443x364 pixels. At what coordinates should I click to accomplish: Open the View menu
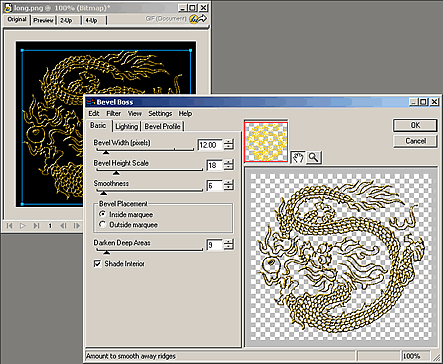pyautogui.click(x=135, y=113)
